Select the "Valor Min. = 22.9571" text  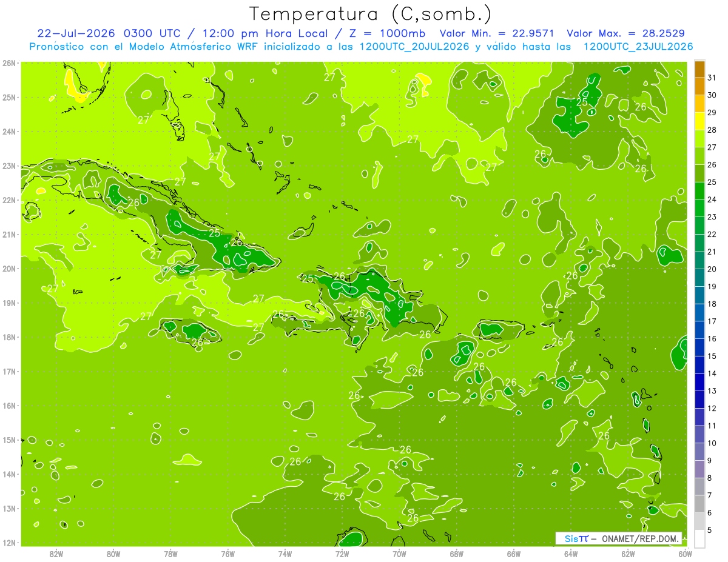coord(498,33)
